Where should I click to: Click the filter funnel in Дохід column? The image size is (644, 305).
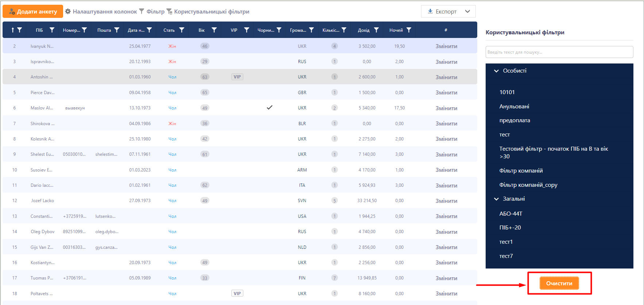coord(376,30)
